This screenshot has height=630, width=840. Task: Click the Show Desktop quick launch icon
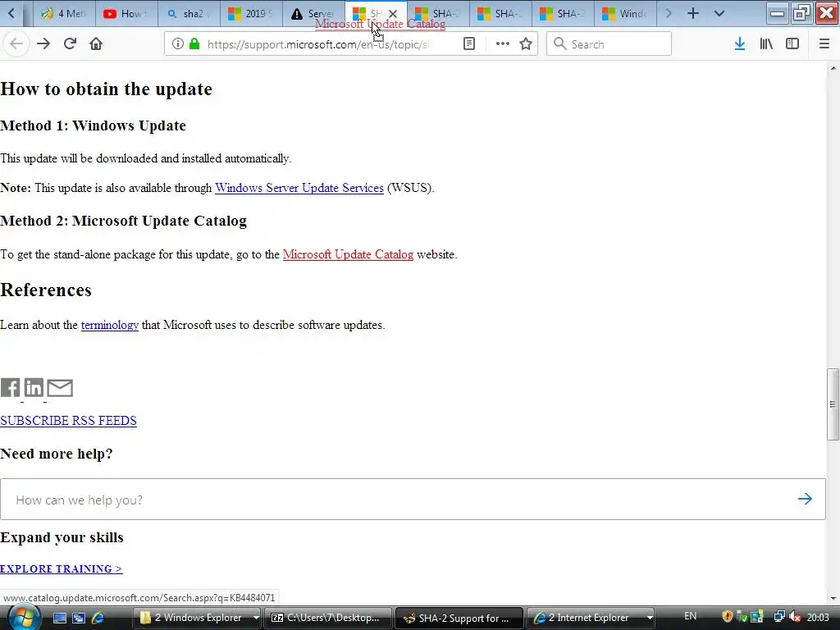(59, 619)
